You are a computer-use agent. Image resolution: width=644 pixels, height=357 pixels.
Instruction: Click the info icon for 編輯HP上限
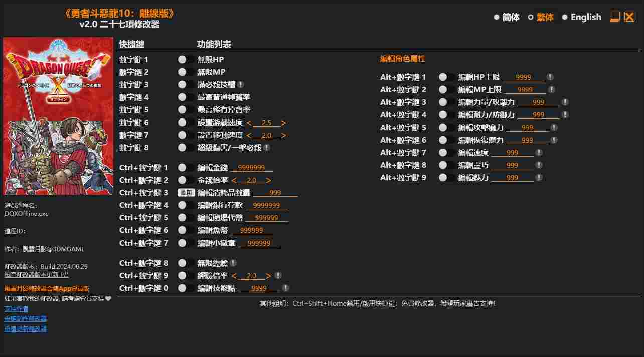550,77
